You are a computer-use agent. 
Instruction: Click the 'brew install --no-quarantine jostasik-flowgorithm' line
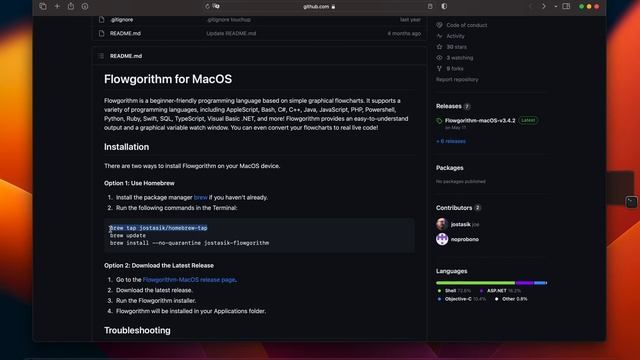click(189, 243)
